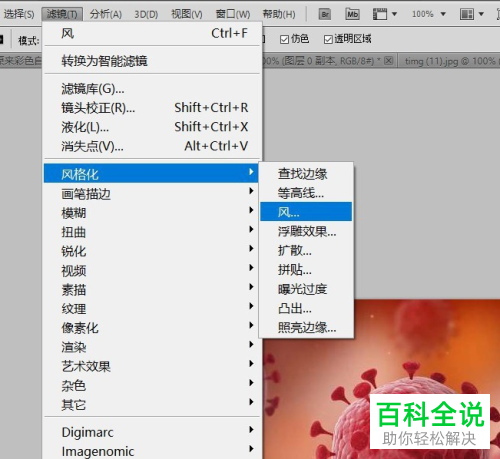Open the 帮助(H) menu
This screenshot has width=500, height=459.
click(279, 14)
